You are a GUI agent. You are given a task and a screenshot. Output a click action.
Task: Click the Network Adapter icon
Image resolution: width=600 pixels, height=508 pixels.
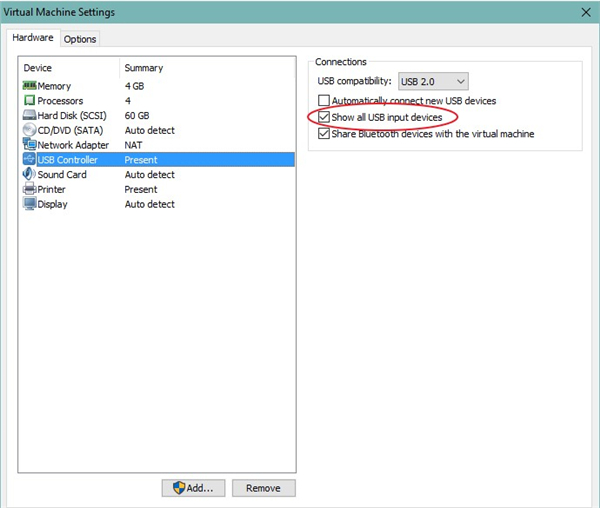point(29,145)
